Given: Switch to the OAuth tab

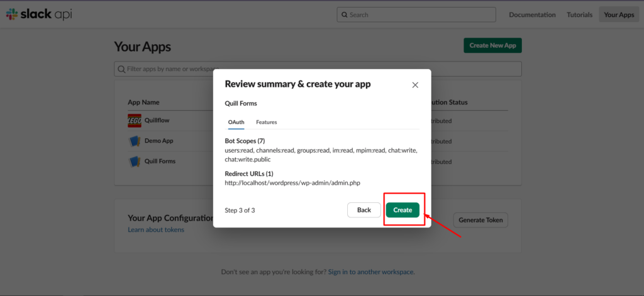Looking at the screenshot, I should (x=236, y=122).
